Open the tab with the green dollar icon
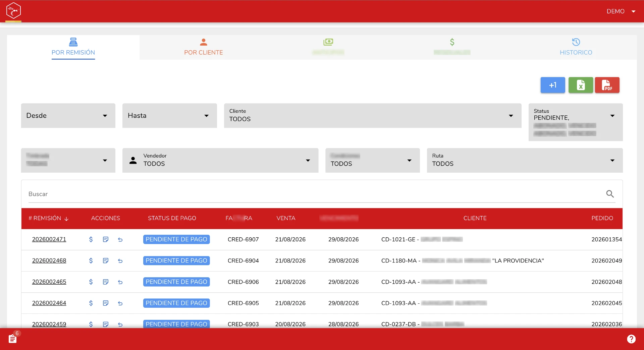Viewport: 644px width, 350px height. point(452,47)
